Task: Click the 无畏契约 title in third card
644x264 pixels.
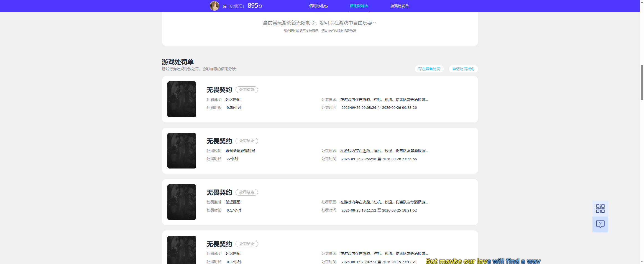Action: 219,192
